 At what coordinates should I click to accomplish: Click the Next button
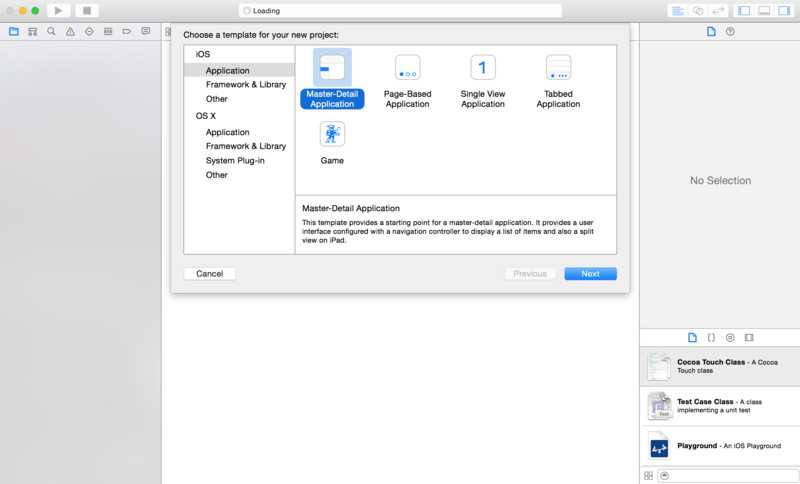click(x=590, y=274)
